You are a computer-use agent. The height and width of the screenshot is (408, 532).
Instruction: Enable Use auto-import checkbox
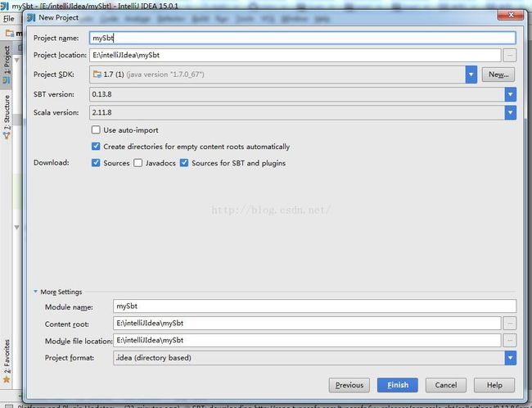click(x=96, y=129)
